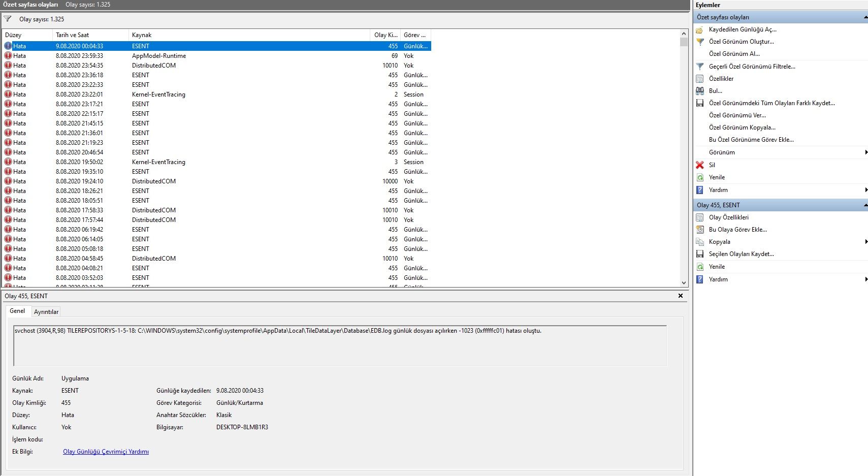
Task: Click error icon of the 23:59:33 AppModel-Runtime row
Action: (x=8, y=56)
